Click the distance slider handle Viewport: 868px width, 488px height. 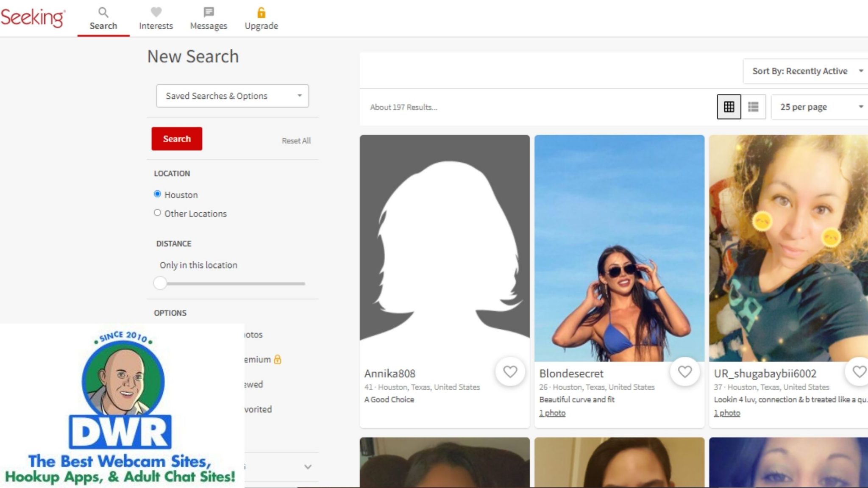[x=161, y=284]
